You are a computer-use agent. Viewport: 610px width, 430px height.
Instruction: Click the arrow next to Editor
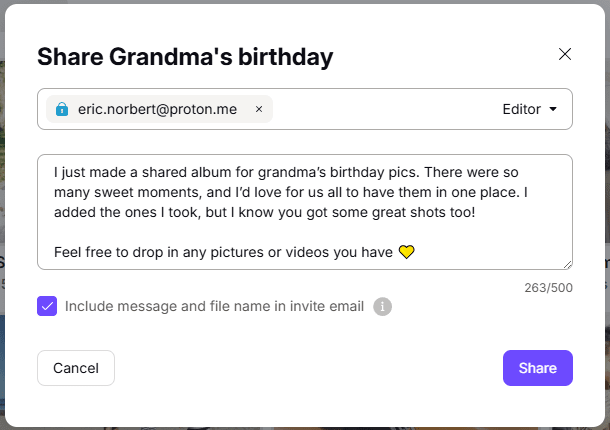[553, 110]
